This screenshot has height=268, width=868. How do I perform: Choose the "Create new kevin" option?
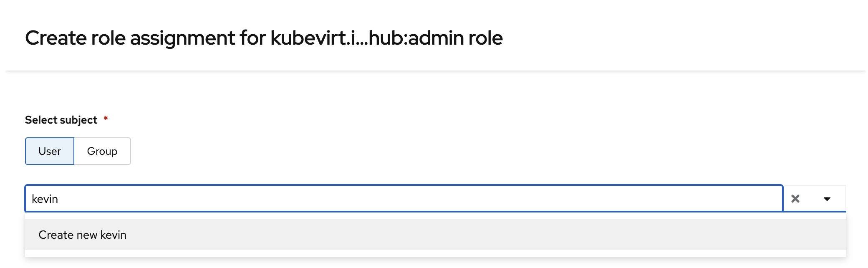83,235
